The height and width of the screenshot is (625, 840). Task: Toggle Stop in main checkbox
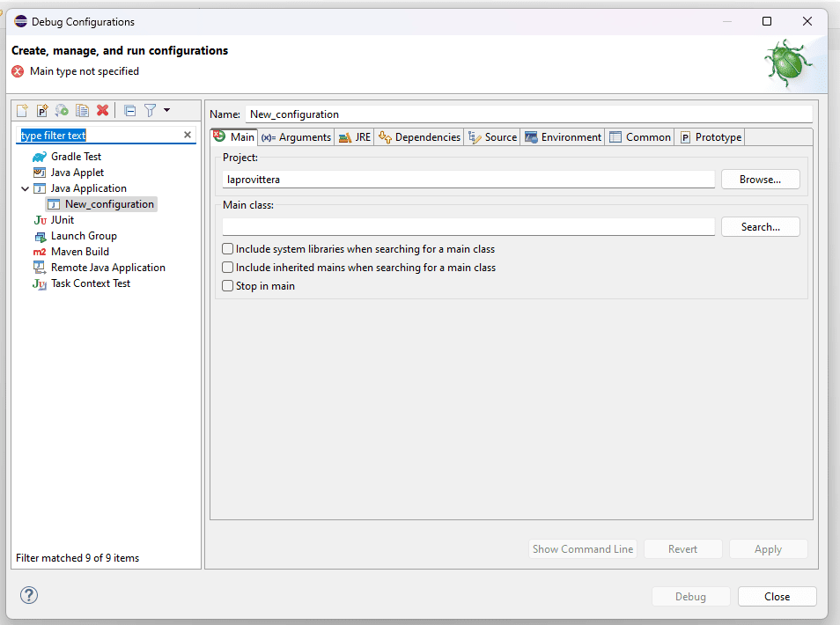point(228,286)
